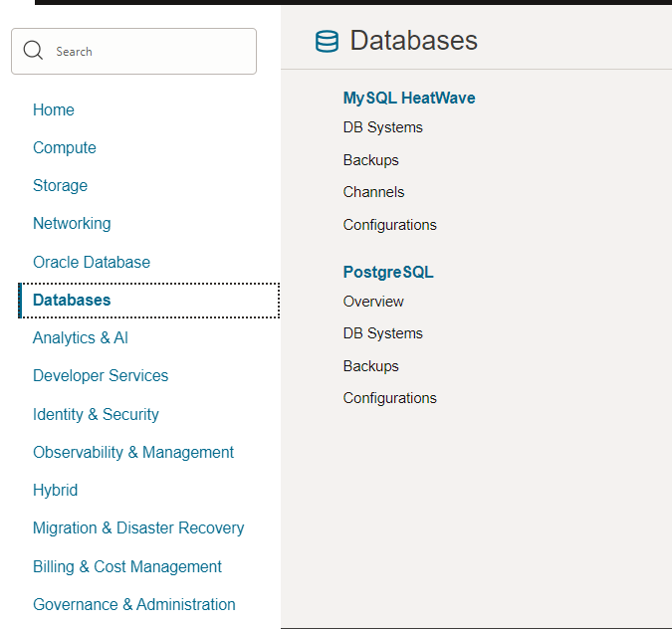Viewport: 672px width, 629px height.
Task: Click the highlighted Databases menu item
Action: (72, 300)
